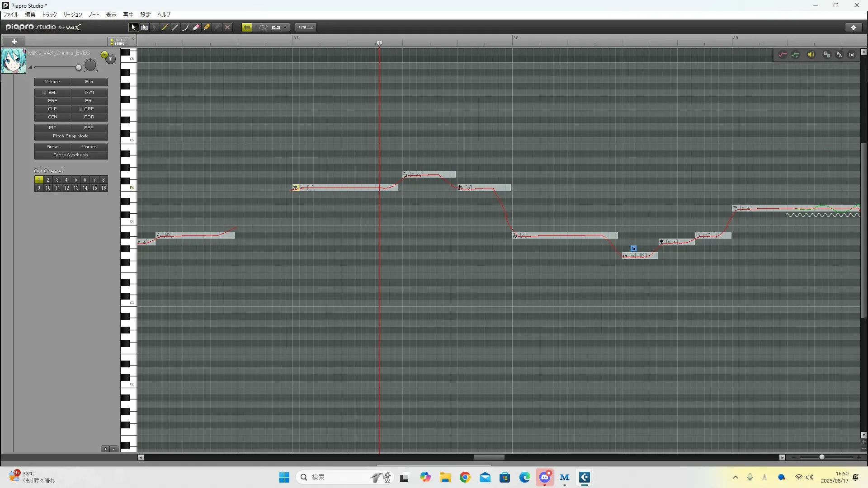Select the yellow pencil draw tool
Screen dimensions: 868x488
[165, 28]
